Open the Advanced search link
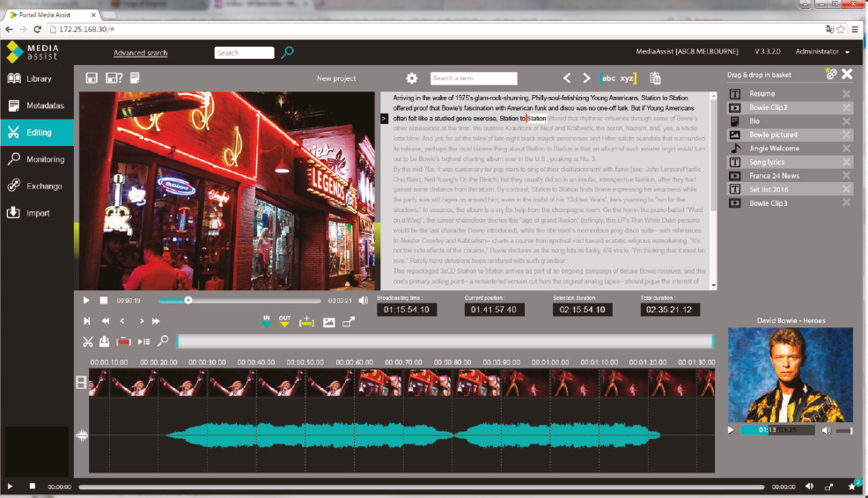Image resolution: width=868 pixels, height=498 pixels. (x=140, y=54)
